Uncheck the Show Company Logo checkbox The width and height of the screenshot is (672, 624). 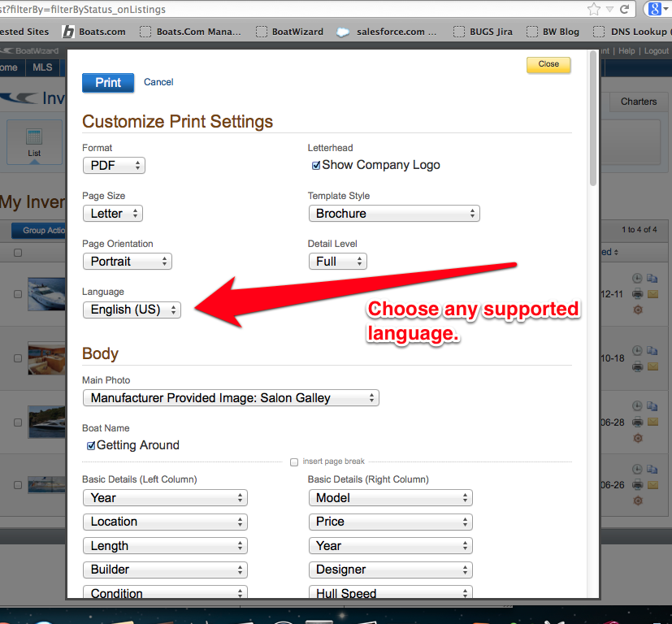tap(316, 165)
